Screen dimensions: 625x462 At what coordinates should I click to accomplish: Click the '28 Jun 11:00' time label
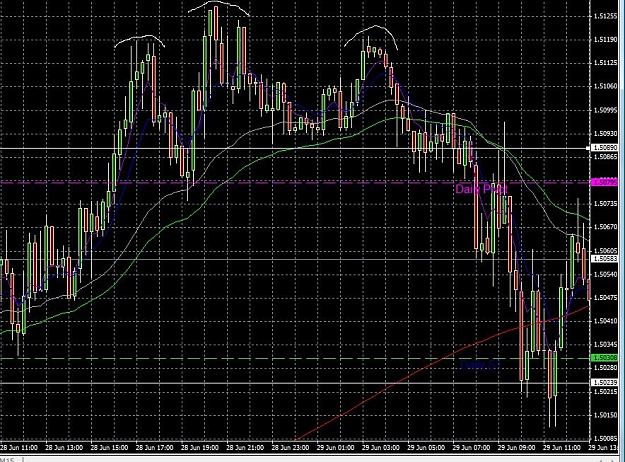[x=19, y=448]
